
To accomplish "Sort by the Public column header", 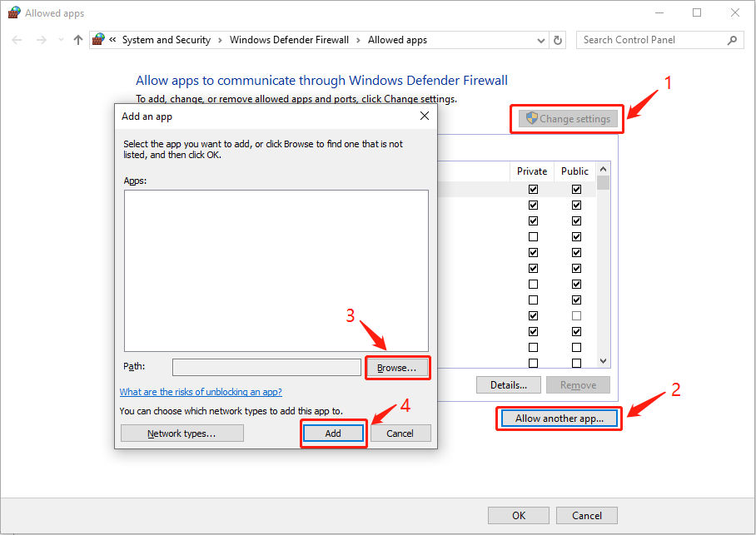I will pos(574,171).
